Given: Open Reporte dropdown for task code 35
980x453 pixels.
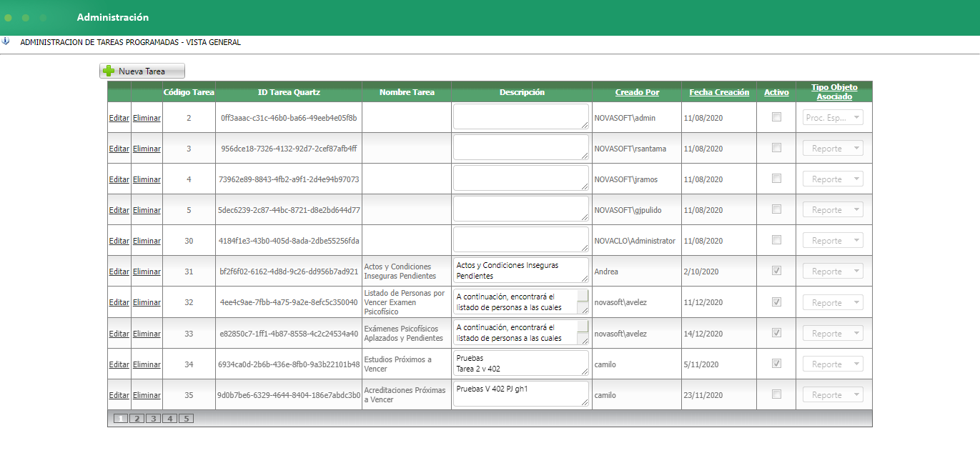Looking at the screenshot, I should pos(833,395).
